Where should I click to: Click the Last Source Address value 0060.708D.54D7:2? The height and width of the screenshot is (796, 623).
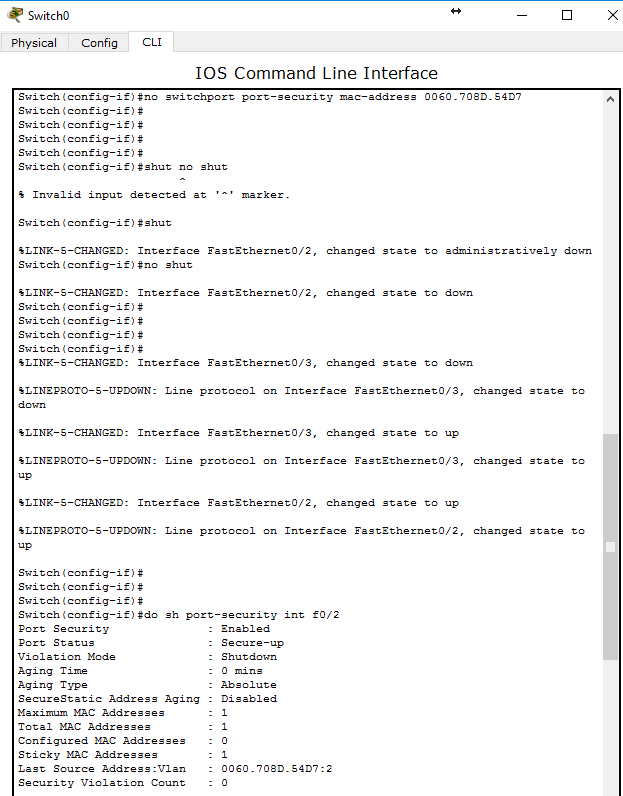(277, 769)
